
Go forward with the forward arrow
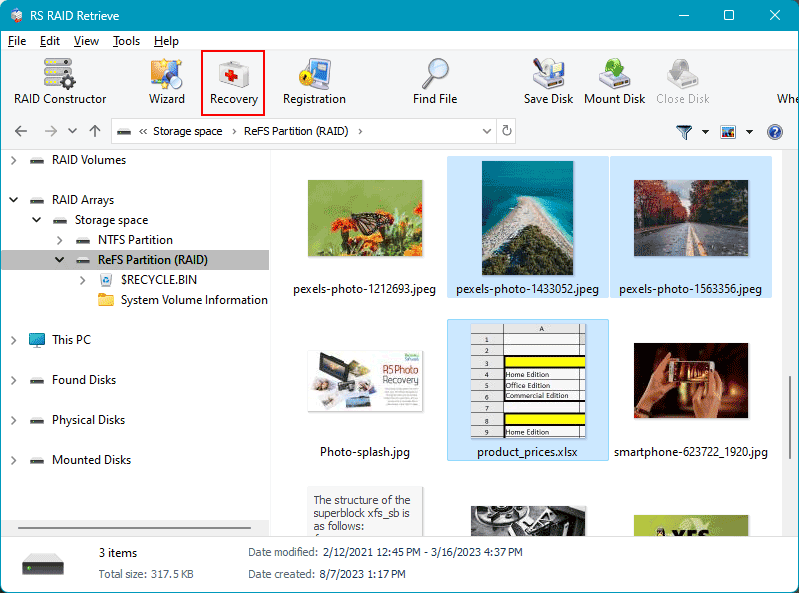pos(50,131)
